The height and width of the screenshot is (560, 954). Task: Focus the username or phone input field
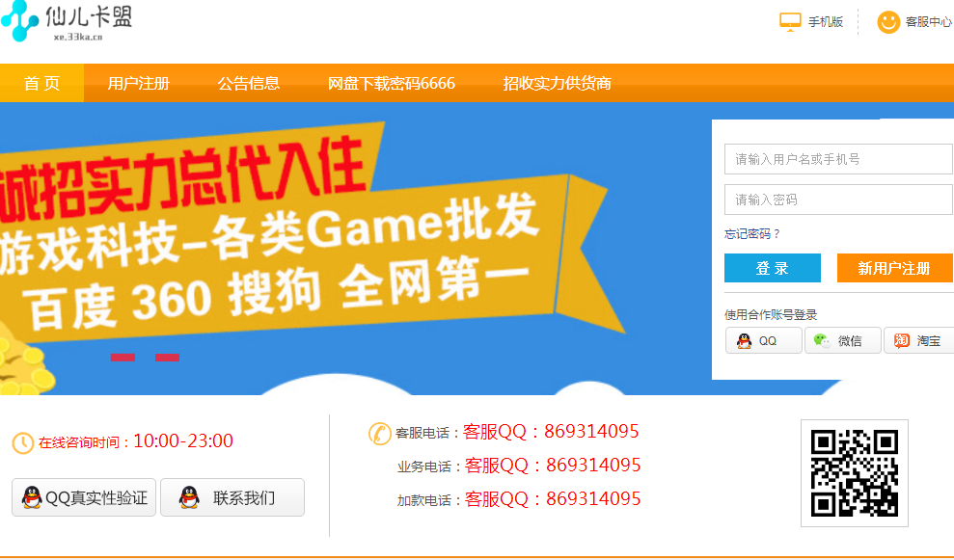point(838,159)
